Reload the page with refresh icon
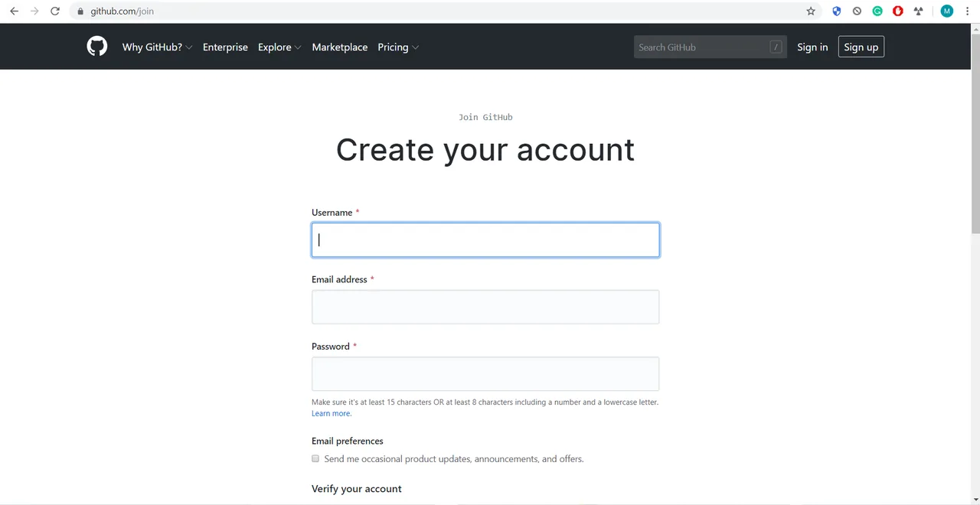The width and height of the screenshot is (980, 505). [x=55, y=11]
